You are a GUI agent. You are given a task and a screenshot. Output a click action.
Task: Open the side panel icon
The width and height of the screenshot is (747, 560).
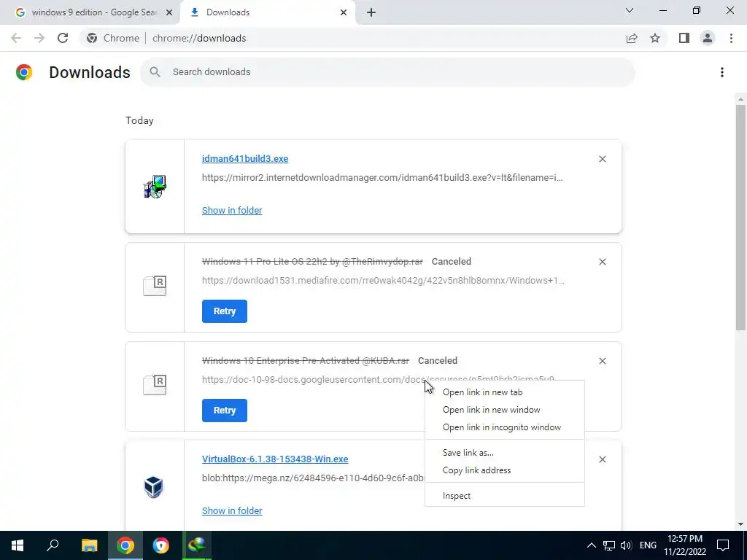coord(684,38)
